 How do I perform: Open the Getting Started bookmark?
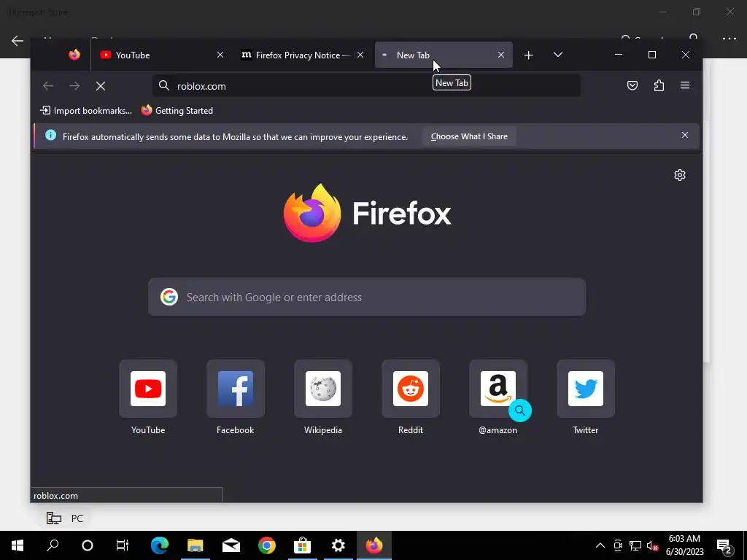(x=177, y=111)
